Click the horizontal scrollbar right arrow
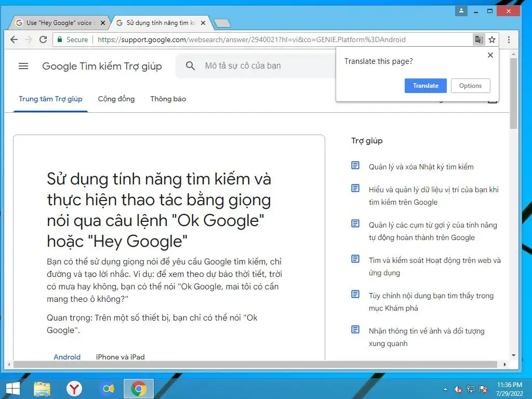This screenshot has width=532, height=399. pos(504,364)
